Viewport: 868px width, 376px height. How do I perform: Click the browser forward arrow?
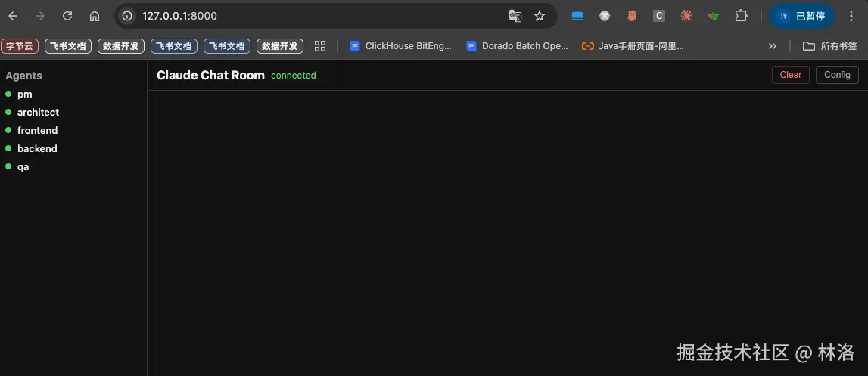click(40, 16)
